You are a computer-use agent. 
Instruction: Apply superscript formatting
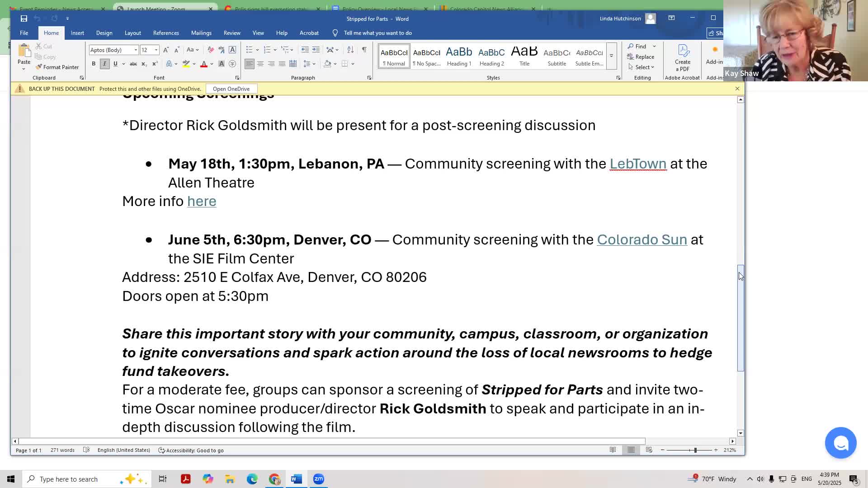click(155, 64)
